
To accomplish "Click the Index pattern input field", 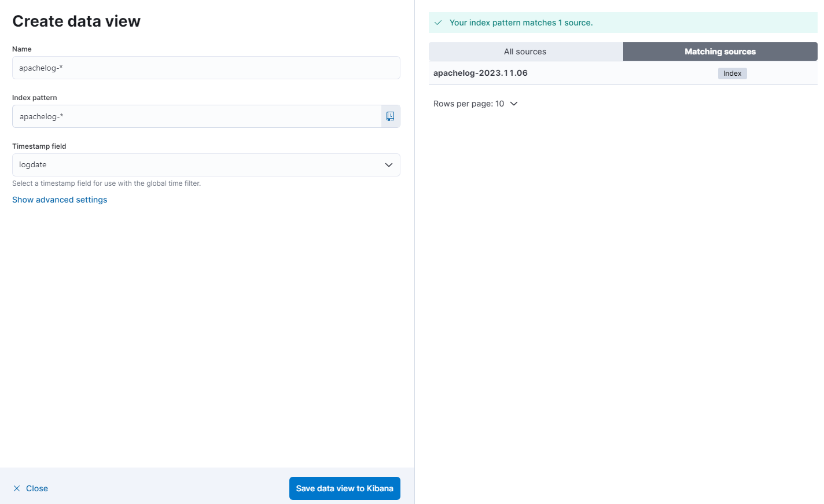I will click(197, 116).
